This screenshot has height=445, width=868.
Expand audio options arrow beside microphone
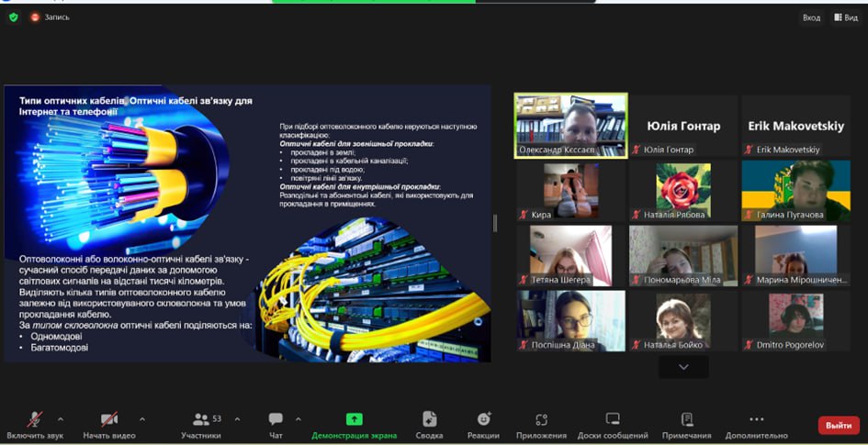[61, 418]
